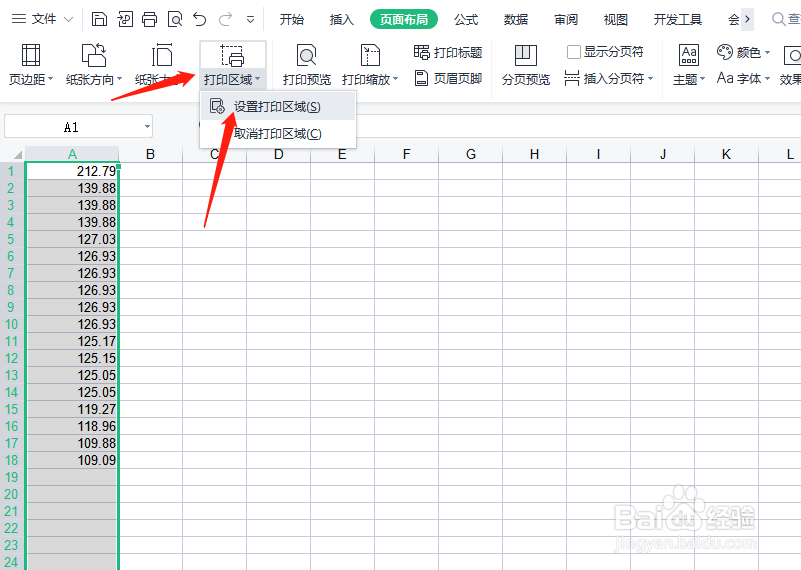The height and width of the screenshot is (570, 801).
Task: Select column A header
Action: (x=72, y=154)
